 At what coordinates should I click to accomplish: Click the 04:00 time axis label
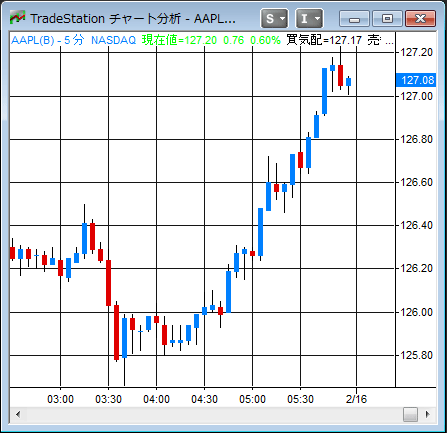click(156, 399)
